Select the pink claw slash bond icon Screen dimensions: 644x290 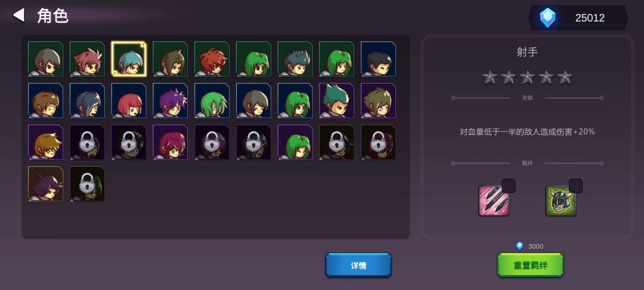point(494,200)
